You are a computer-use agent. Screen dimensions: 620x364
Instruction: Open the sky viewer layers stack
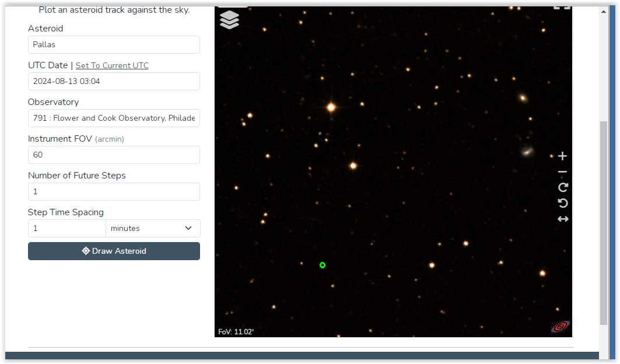(x=229, y=20)
